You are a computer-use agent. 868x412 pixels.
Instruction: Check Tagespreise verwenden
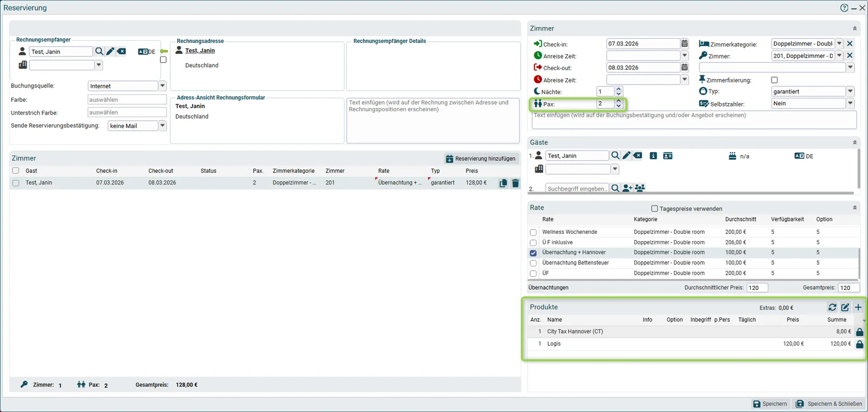(654, 208)
